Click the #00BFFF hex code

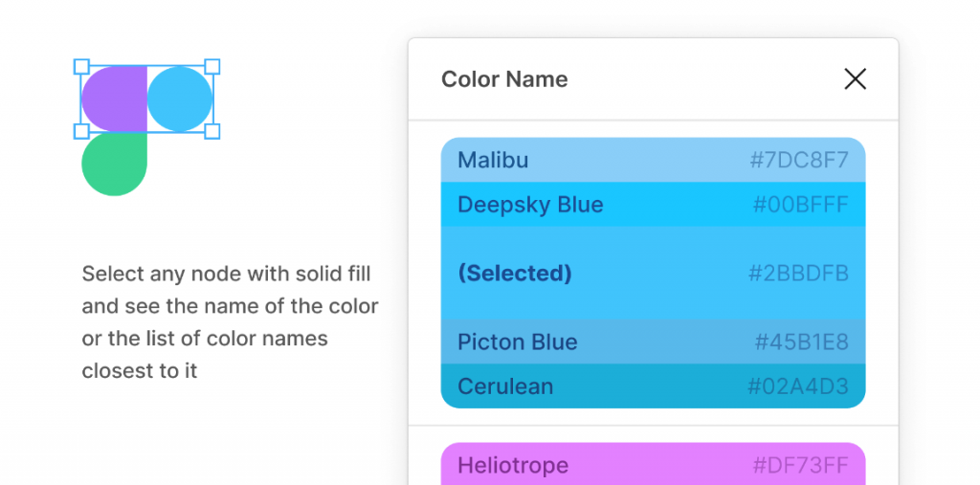click(x=800, y=205)
